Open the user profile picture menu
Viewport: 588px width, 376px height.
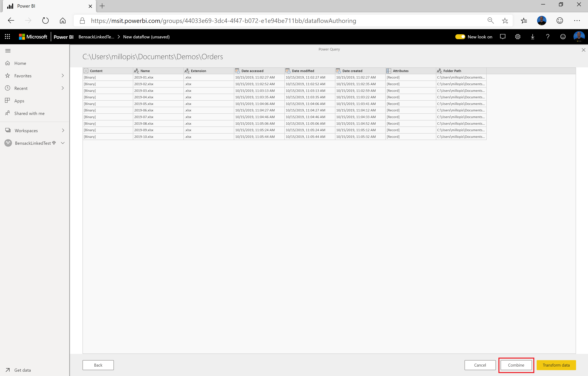pos(579,37)
